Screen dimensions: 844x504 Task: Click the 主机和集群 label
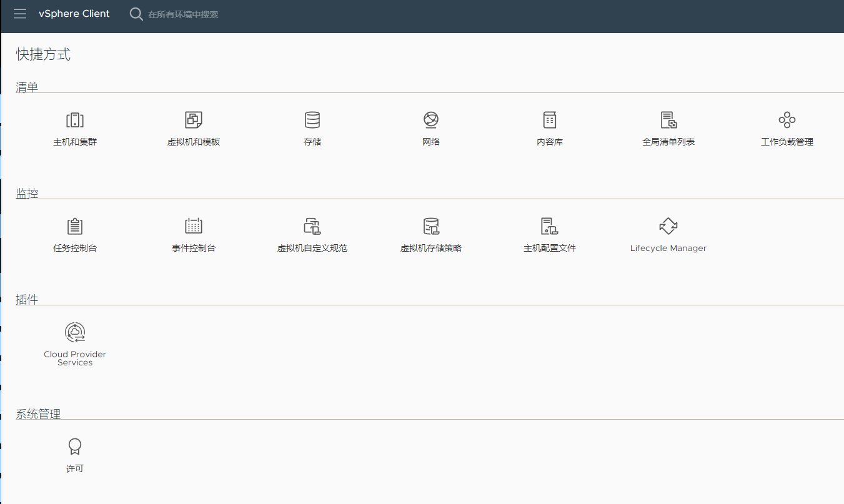pyautogui.click(x=75, y=142)
